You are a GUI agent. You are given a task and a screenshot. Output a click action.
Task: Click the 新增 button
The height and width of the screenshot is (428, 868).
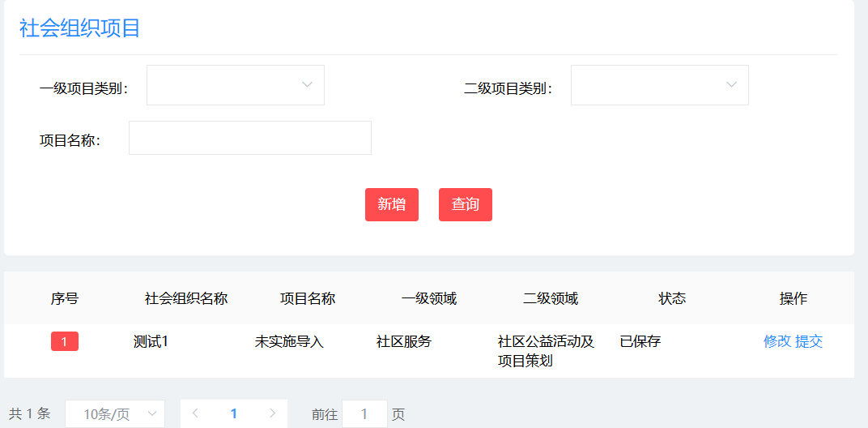(391, 204)
